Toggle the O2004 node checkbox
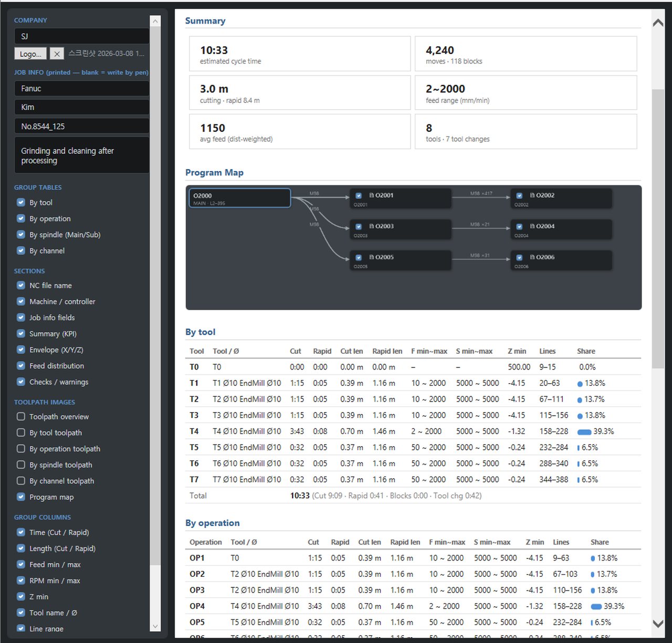Image resolution: width=672 pixels, height=643 pixels. (x=519, y=226)
